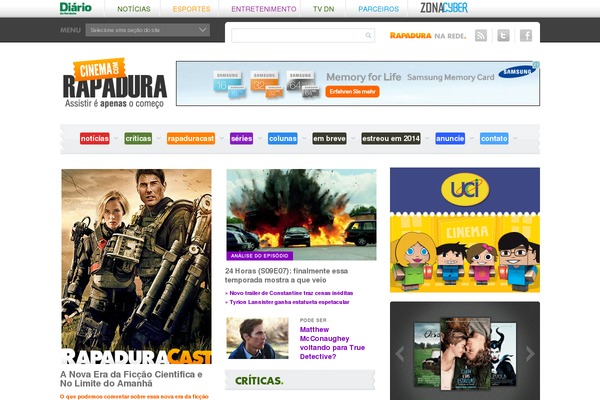Open the RSS feed icon
Viewport: 600px width, 400px height.
tap(481, 35)
